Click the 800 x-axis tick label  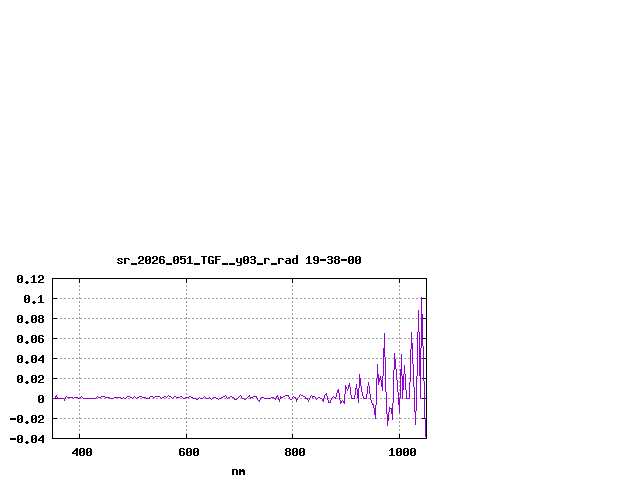295,452
